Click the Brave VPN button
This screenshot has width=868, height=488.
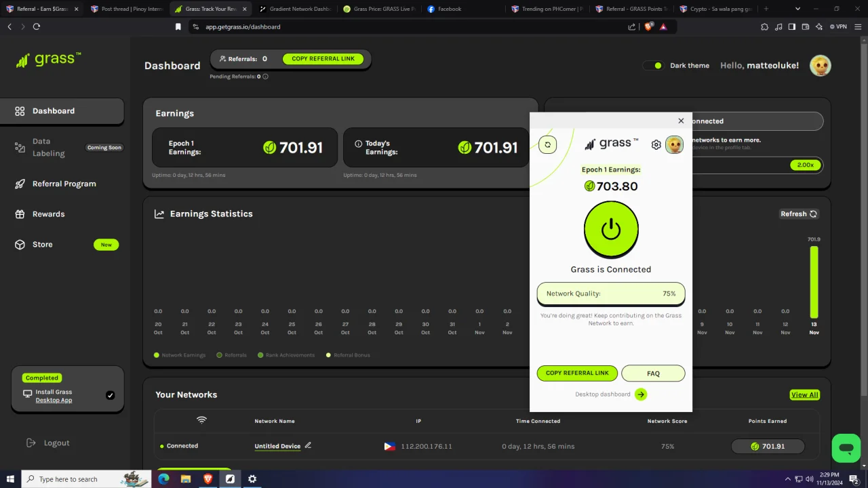(x=837, y=26)
